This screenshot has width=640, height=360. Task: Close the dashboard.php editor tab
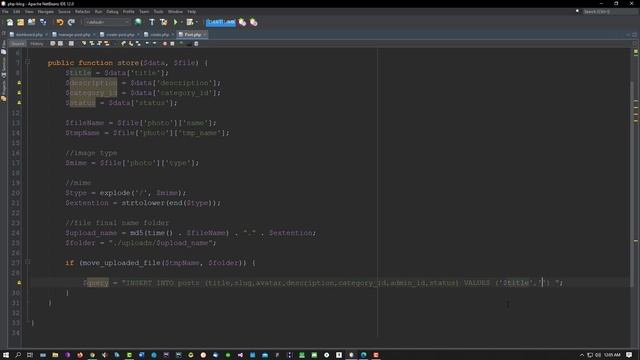tap(46, 35)
